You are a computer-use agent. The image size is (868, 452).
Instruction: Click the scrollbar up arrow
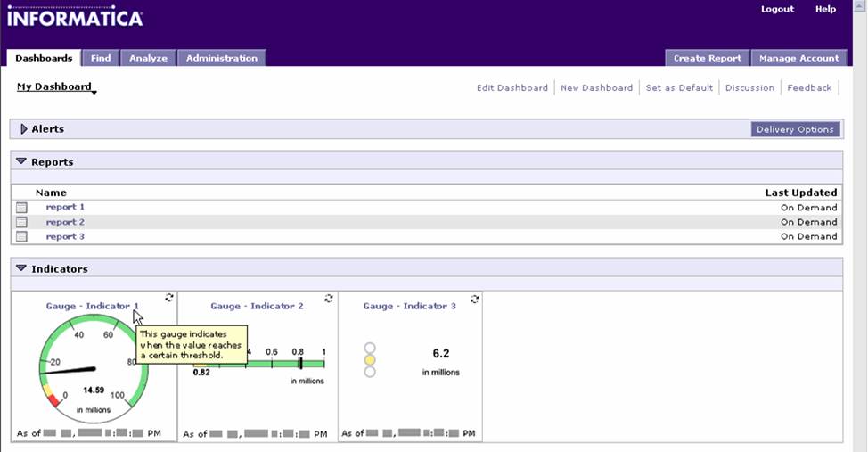click(x=861, y=4)
